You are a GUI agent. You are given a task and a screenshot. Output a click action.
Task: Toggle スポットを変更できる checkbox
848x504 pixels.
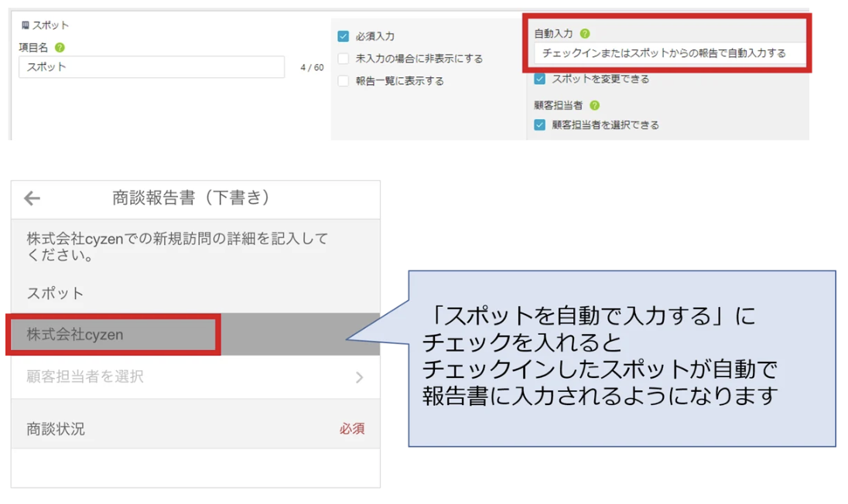pos(540,79)
